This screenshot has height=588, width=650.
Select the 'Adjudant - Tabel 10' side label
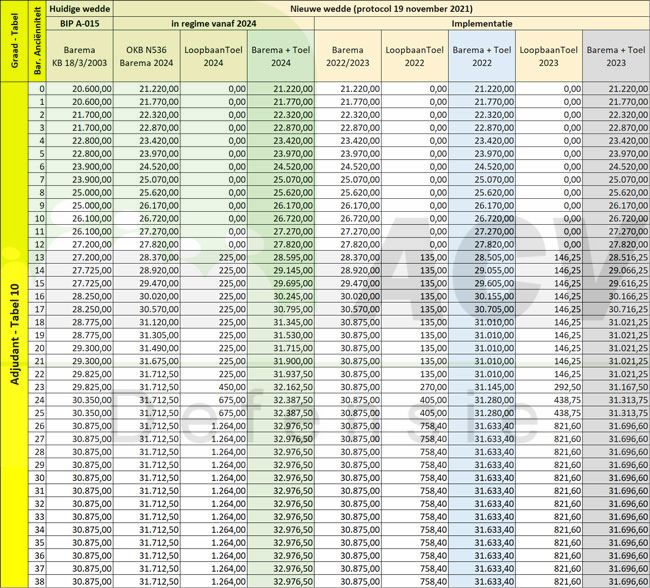pyautogui.click(x=15, y=334)
